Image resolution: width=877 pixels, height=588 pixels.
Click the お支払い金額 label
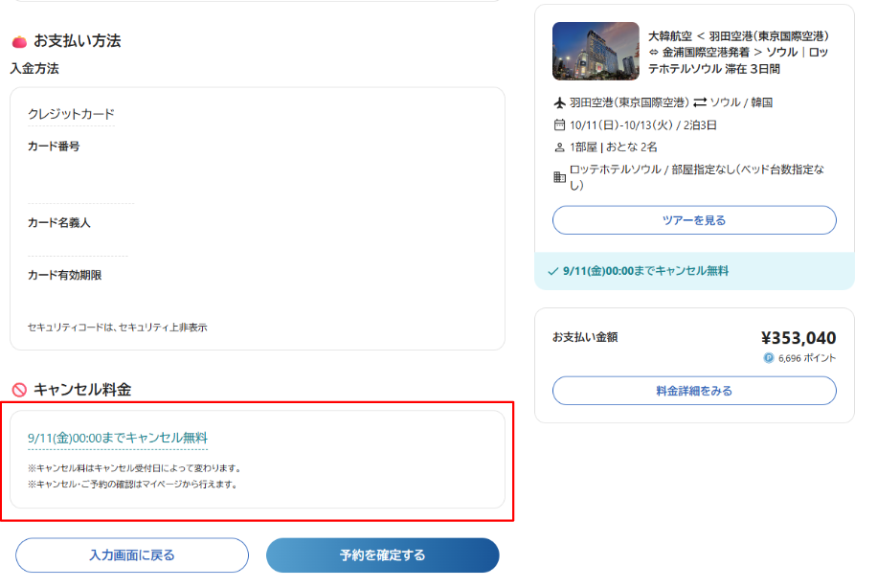pyautogui.click(x=585, y=337)
